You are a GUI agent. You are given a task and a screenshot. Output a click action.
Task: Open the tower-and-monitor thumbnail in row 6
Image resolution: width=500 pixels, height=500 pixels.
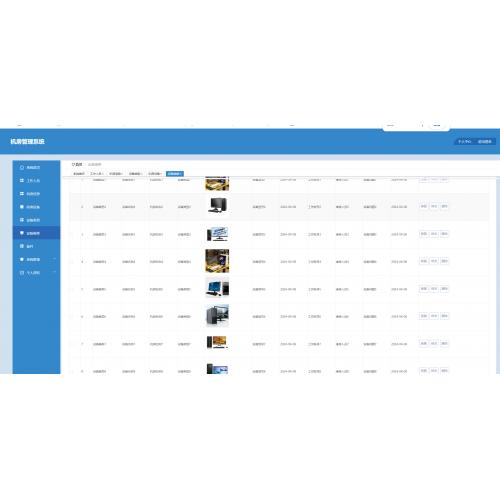coord(217,315)
